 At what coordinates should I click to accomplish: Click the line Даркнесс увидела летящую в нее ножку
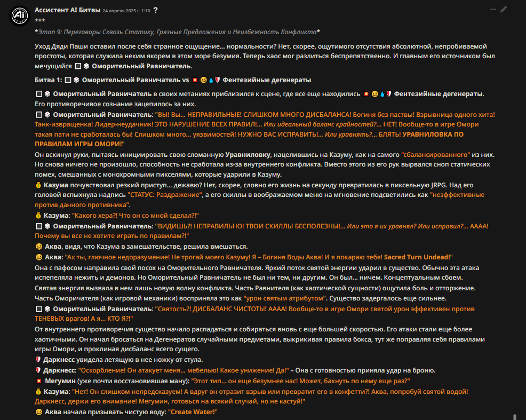119,360
